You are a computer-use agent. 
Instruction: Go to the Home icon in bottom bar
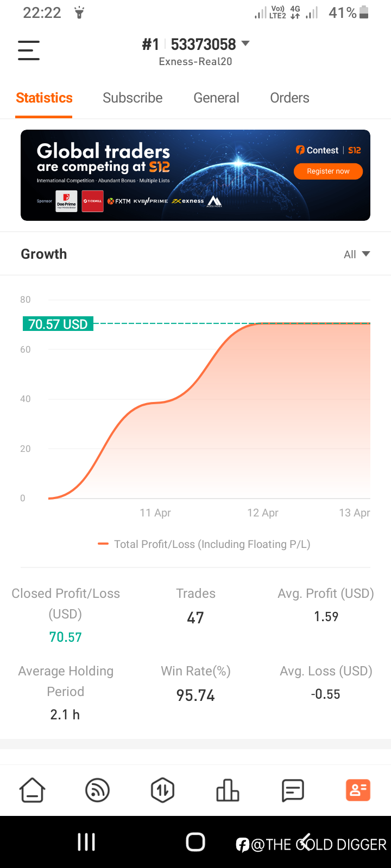(x=33, y=790)
